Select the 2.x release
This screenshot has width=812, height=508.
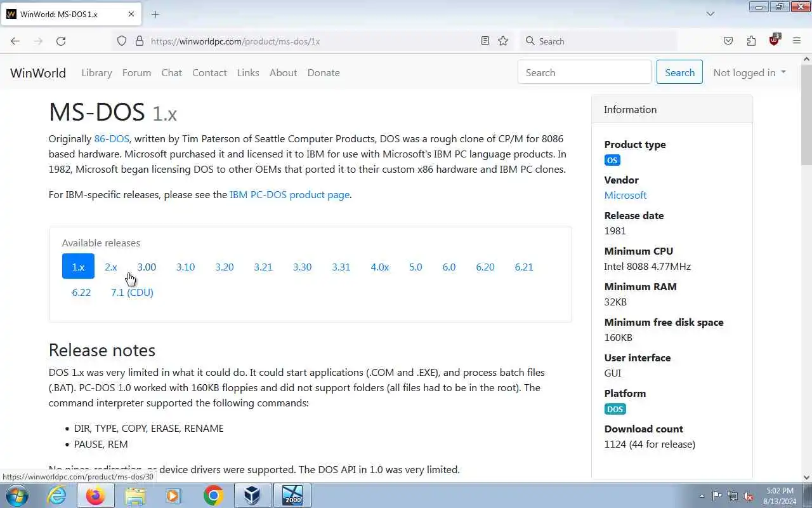coord(111,267)
